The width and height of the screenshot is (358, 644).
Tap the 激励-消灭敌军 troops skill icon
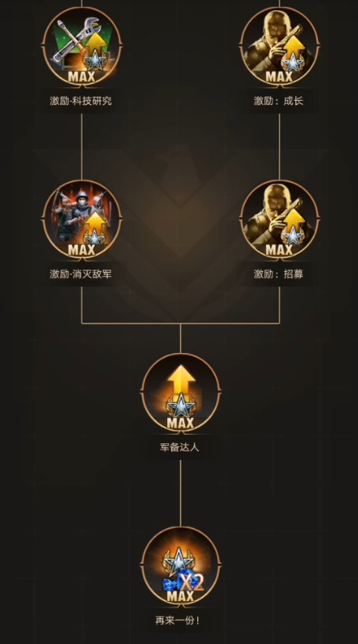[x=82, y=219]
